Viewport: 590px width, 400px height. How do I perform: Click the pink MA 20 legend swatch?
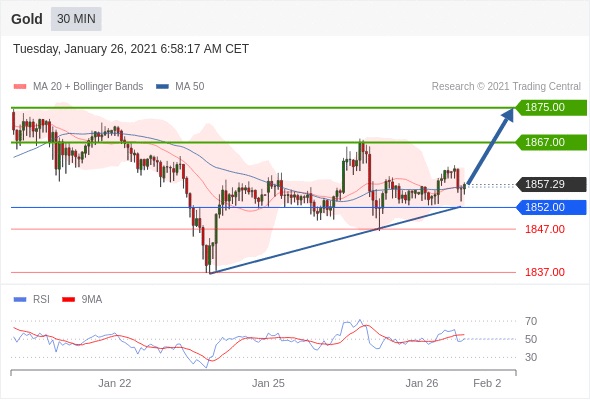[x=20, y=87]
